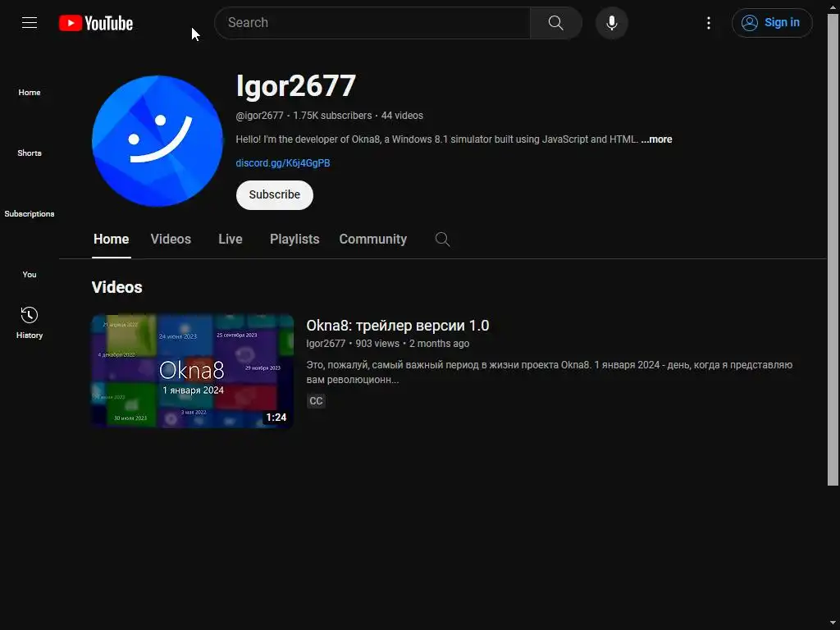Click the CC closed captions badge
The width and height of the screenshot is (840, 630).
(316, 400)
